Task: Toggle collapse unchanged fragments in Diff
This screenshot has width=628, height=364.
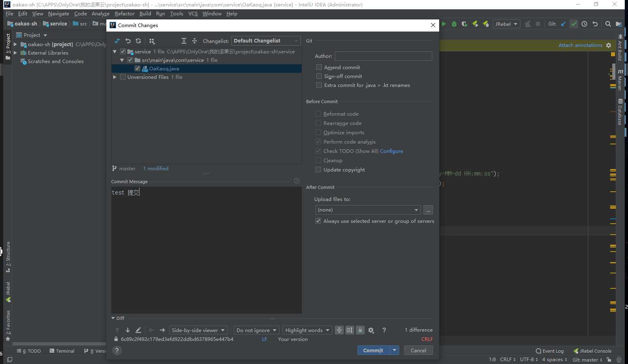Action: coord(339,330)
